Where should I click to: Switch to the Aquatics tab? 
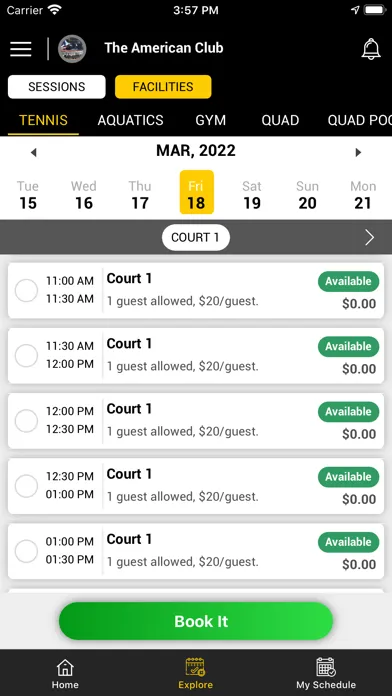(x=131, y=120)
